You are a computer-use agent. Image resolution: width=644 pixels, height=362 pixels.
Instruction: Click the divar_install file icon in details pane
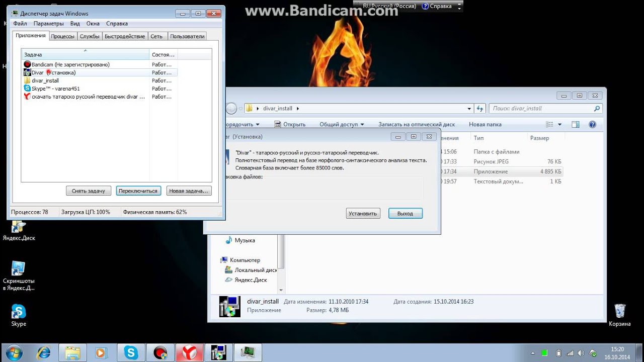coord(229,306)
